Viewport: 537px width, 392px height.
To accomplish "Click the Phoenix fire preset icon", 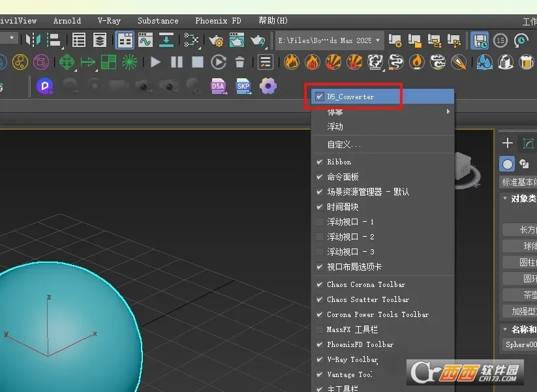I will pos(292,63).
